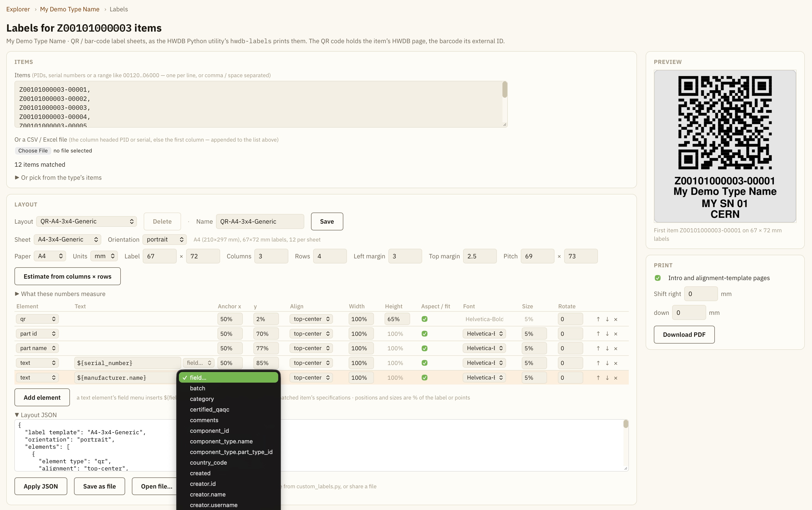Remove the ${serial_number} text row
812x510 pixels.
[x=616, y=363]
